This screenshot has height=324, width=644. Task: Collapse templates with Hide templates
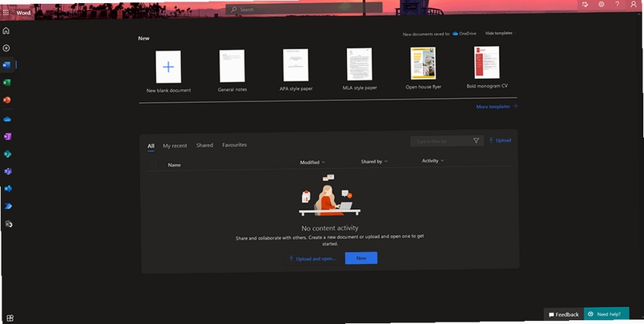[x=499, y=33]
